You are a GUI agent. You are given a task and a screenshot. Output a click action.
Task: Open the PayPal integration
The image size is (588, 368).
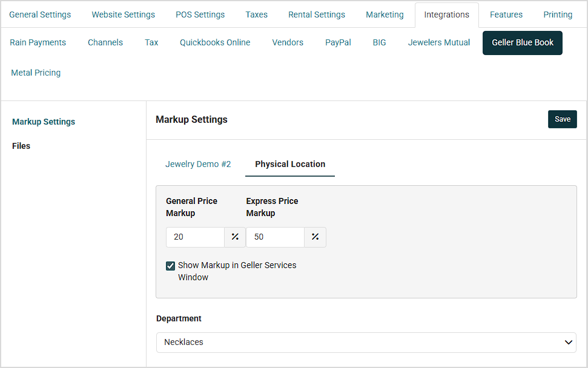pos(338,42)
